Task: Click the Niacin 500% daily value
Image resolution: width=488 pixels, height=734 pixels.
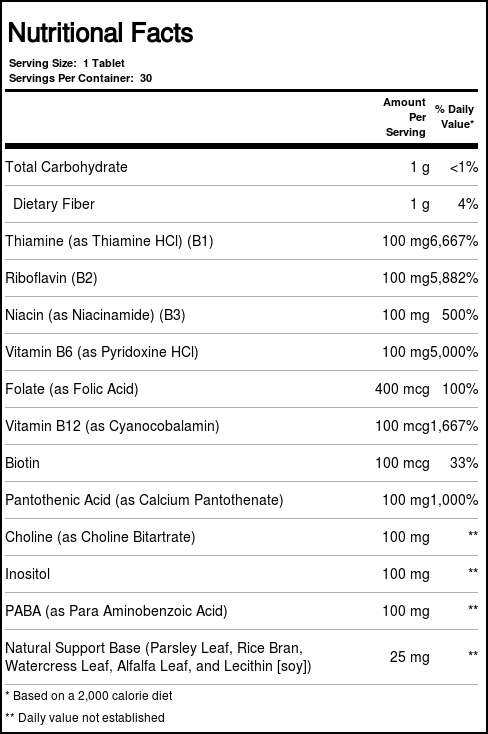Action: 460,315
